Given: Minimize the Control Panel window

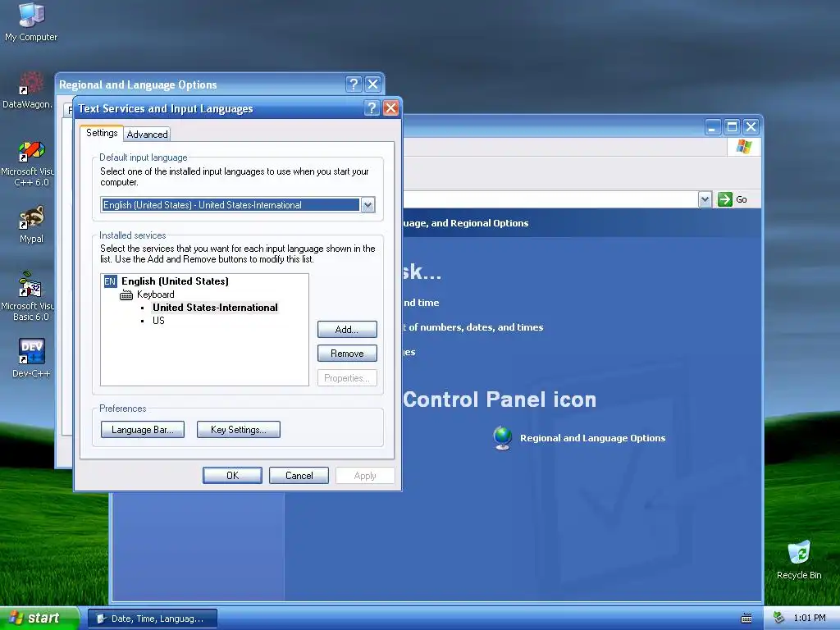Looking at the screenshot, I should pyautogui.click(x=713, y=127).
